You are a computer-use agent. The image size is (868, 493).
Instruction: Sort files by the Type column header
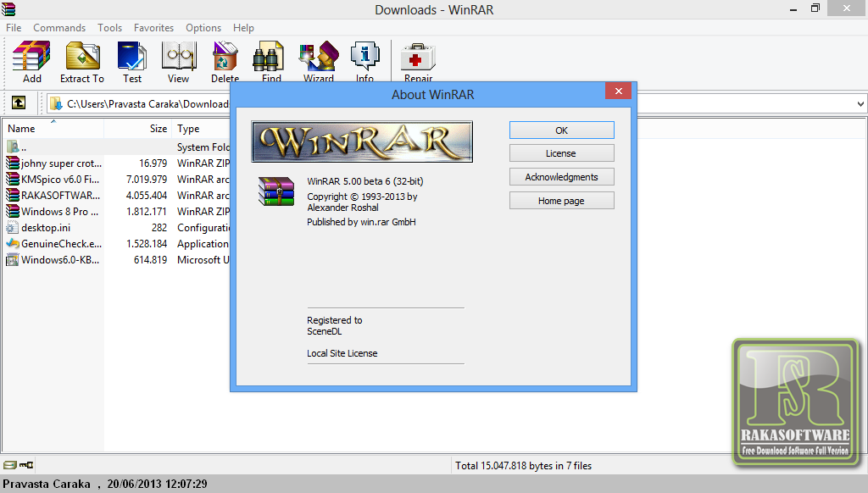tap(201, 129)
